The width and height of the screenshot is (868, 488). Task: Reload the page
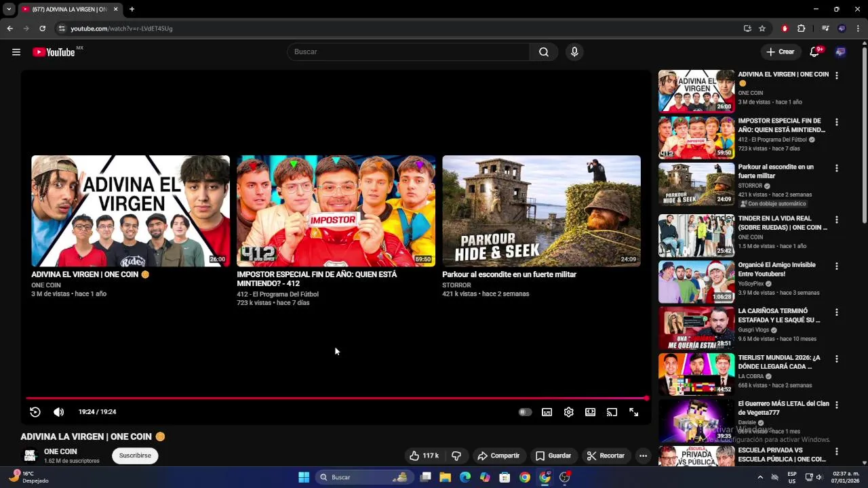(x=42, y=28)
